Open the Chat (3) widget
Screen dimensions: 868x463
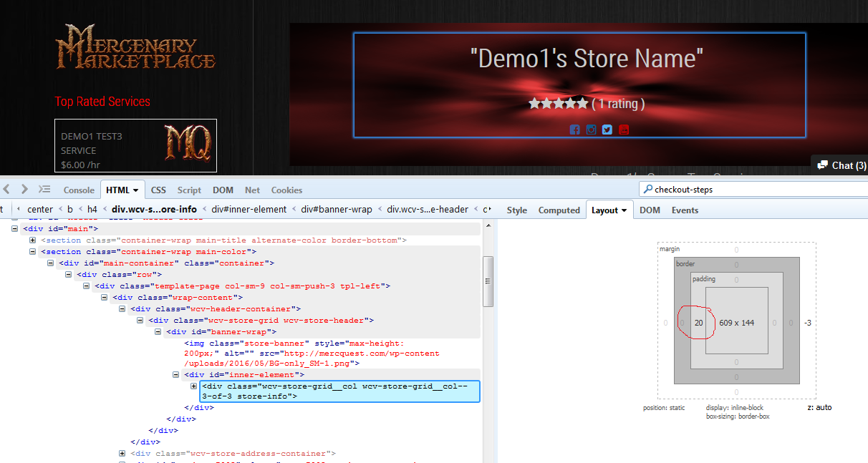tap(841, 165)
